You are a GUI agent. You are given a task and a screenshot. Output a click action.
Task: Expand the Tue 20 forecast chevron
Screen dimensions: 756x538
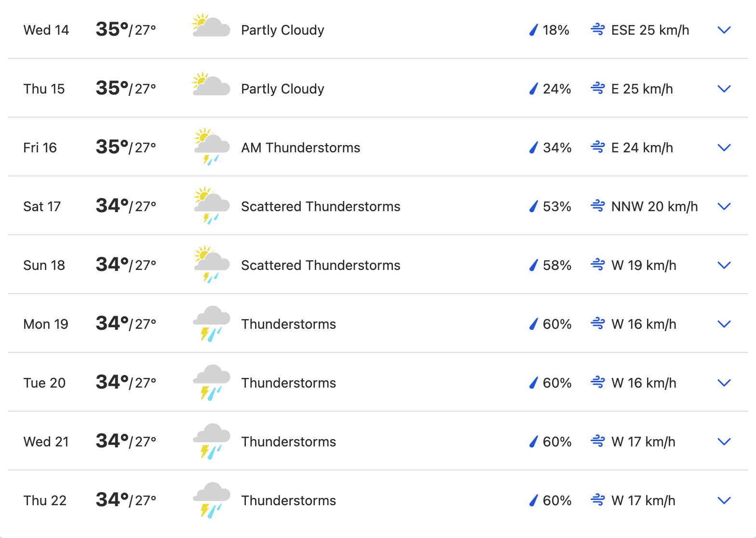click(724, 383)
